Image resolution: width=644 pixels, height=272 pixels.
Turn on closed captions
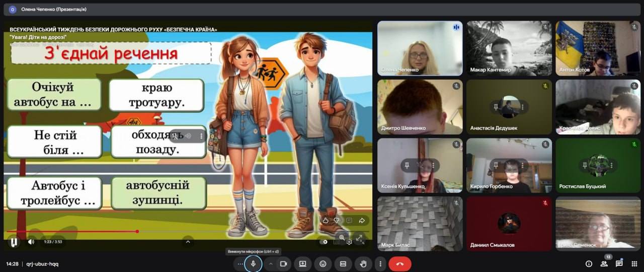[343, 263]
